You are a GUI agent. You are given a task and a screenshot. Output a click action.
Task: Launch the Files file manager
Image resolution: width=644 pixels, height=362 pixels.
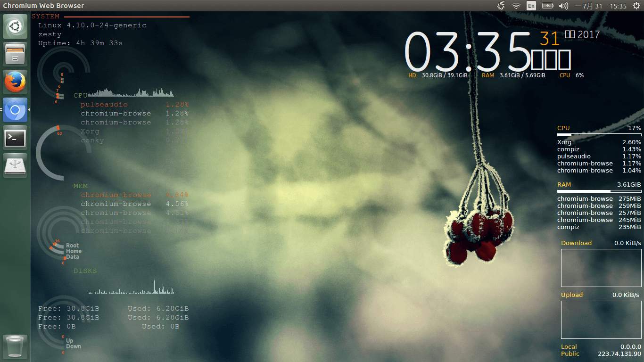[15, 54]
